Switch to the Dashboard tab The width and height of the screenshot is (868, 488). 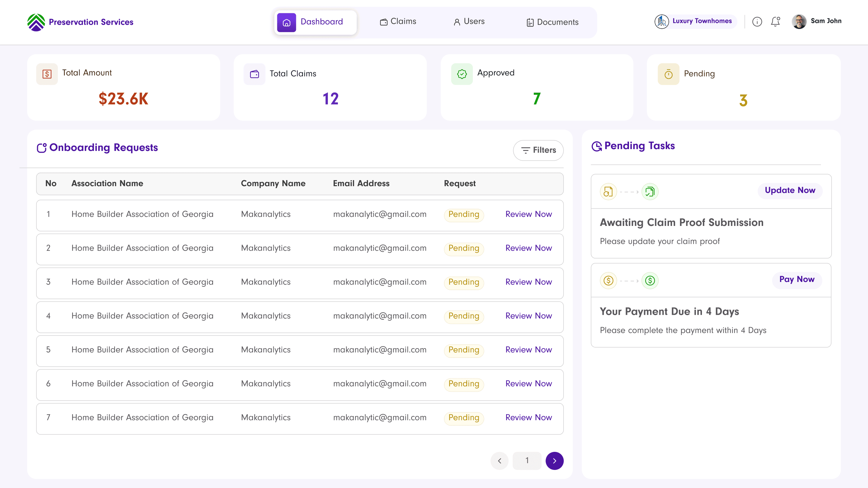[x=315, y=23]
